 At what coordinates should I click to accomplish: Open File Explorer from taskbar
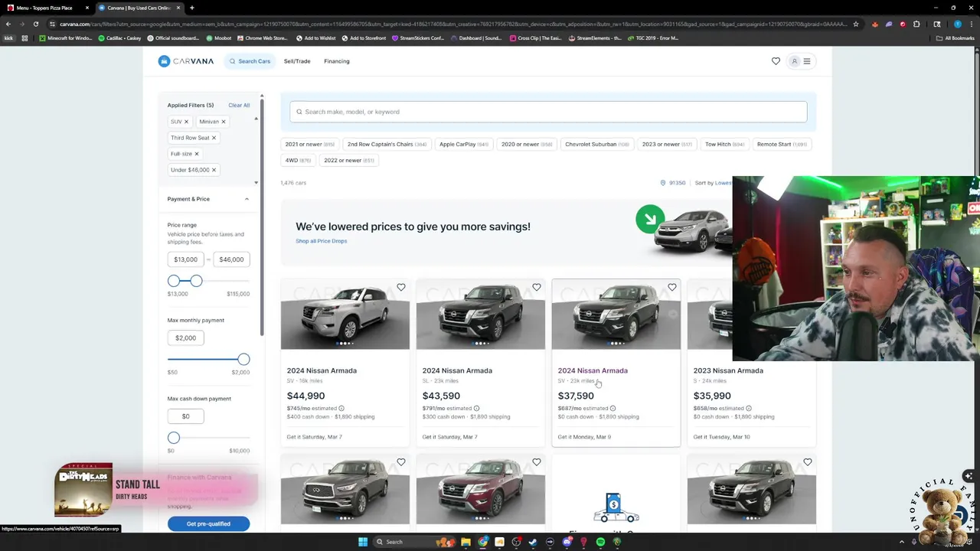click(x=465, y=542)
